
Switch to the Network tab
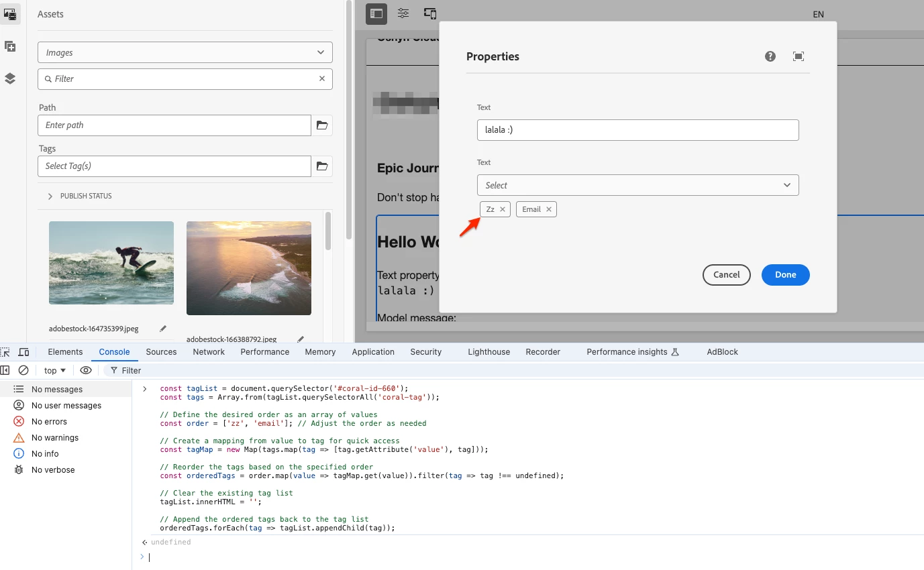pos(209,352)
